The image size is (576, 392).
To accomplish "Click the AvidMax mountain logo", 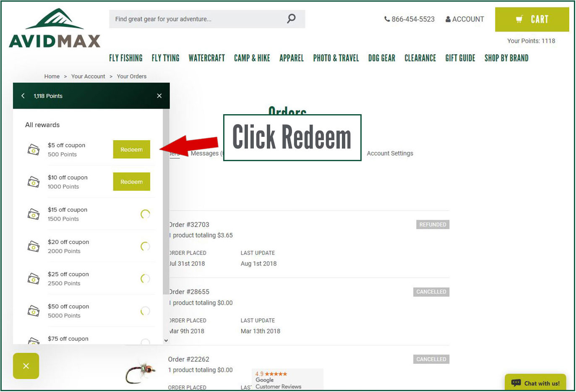I will coord(55,28).
